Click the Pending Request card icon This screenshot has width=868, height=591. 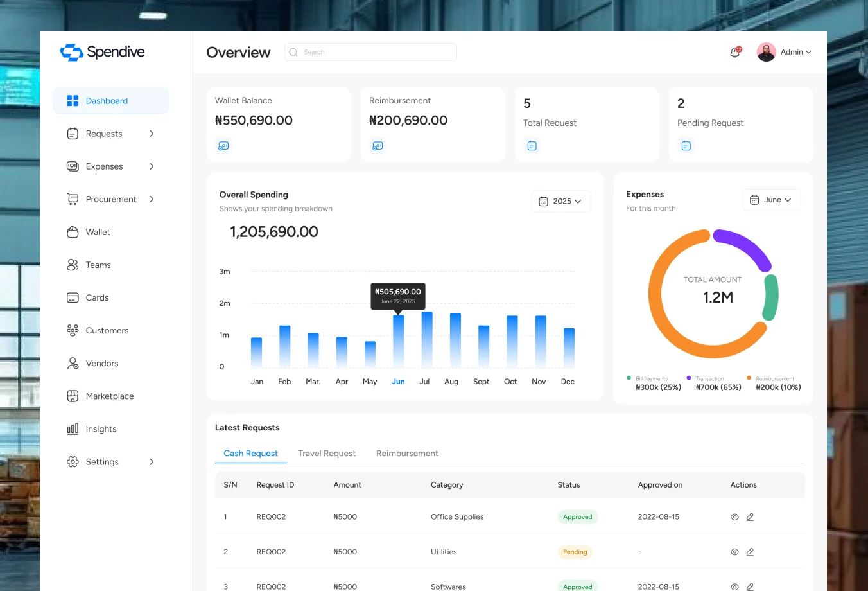coord(686,146)
